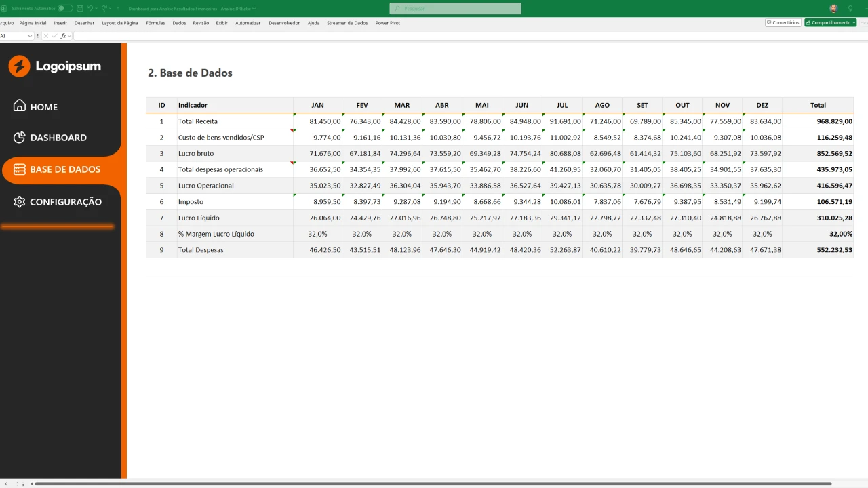Open DASHBOARD from the sidebar

(58, 138)
